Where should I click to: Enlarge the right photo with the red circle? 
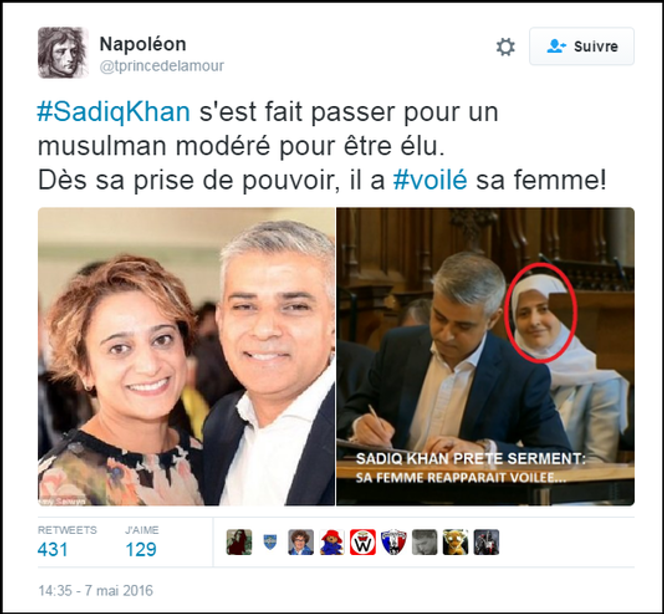485,356
